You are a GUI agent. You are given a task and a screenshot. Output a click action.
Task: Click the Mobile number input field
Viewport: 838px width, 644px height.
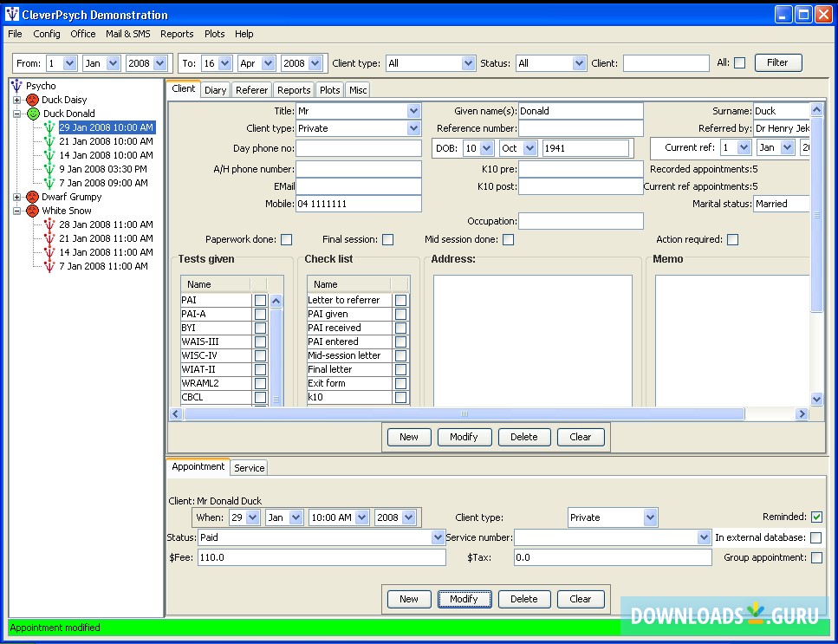(359, 204)
